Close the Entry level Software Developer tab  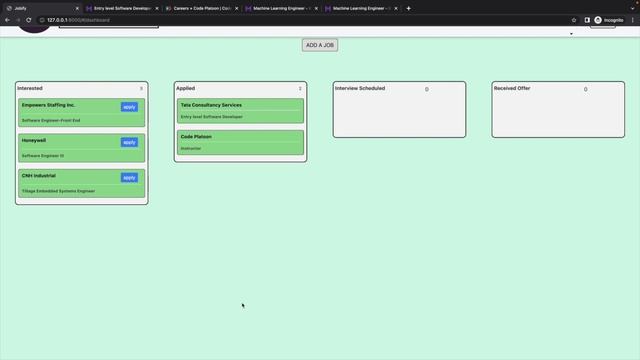[157, 9]
